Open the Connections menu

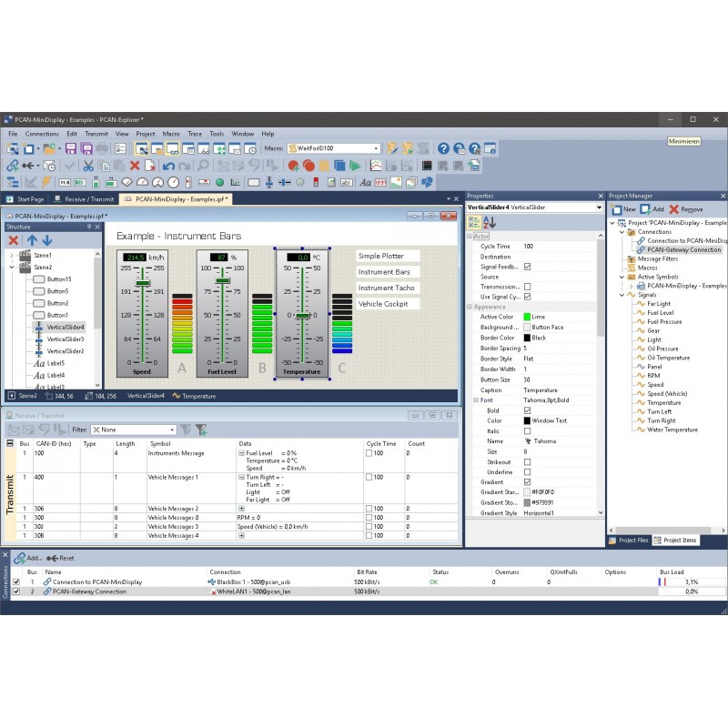(x=42, y=134)
